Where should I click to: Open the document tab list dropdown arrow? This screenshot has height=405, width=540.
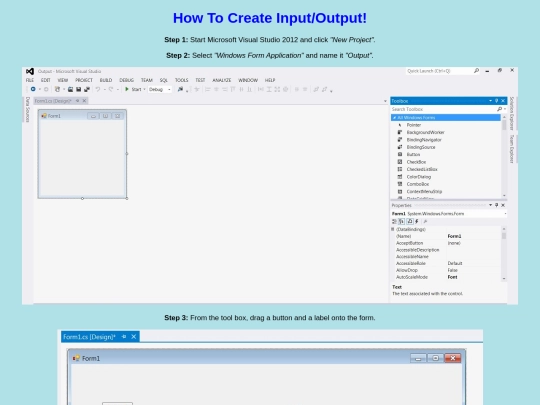(x=385, y=101)
